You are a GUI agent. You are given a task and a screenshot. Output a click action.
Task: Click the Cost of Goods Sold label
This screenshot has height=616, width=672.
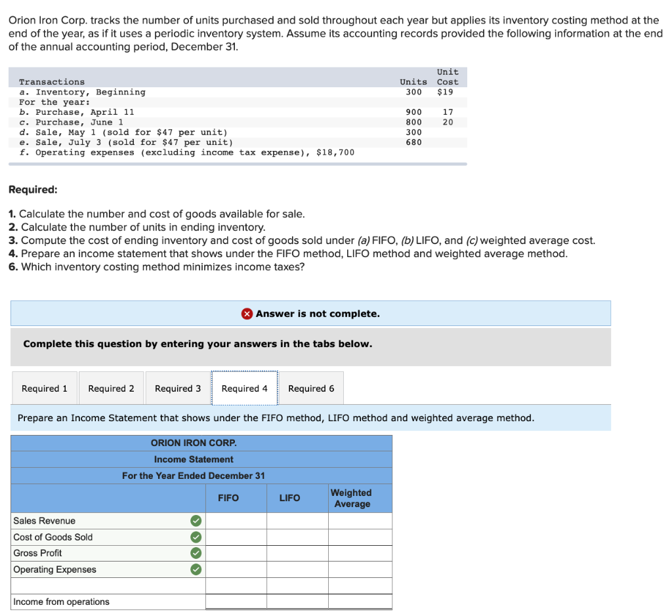[52, 537]
